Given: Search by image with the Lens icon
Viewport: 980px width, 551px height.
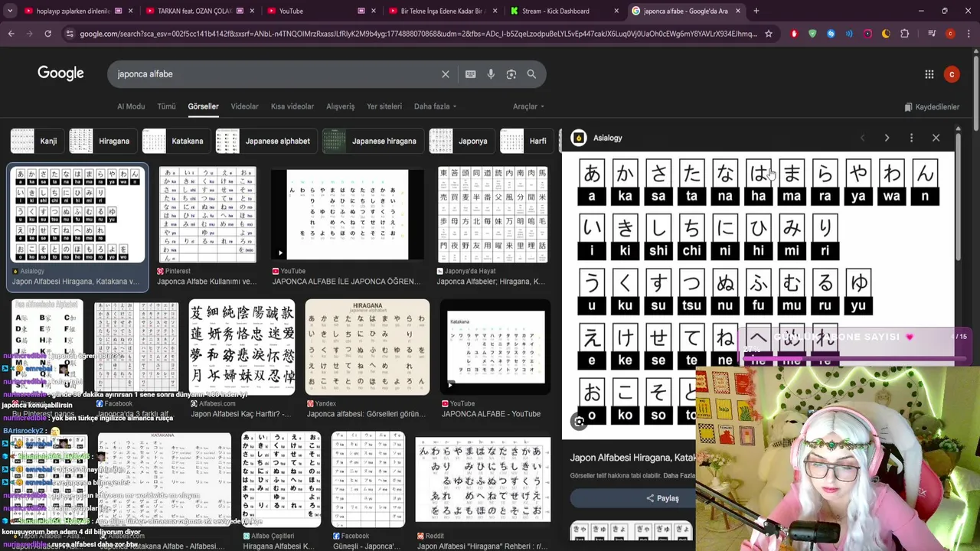Looking at the screenshot, I should (x=511, y=74).
